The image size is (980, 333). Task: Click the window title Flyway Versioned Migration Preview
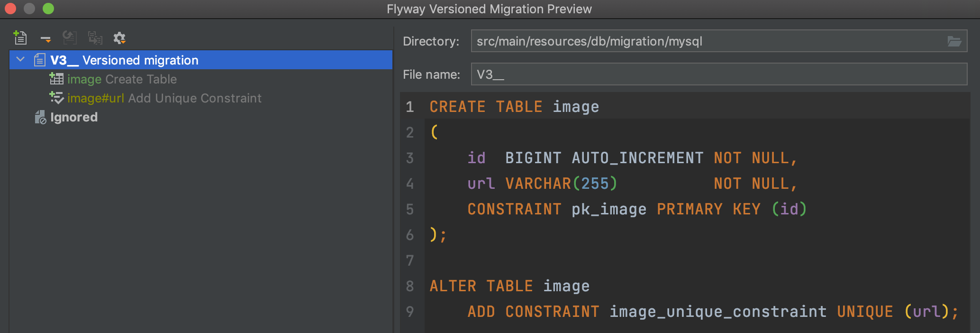[489, 9]
